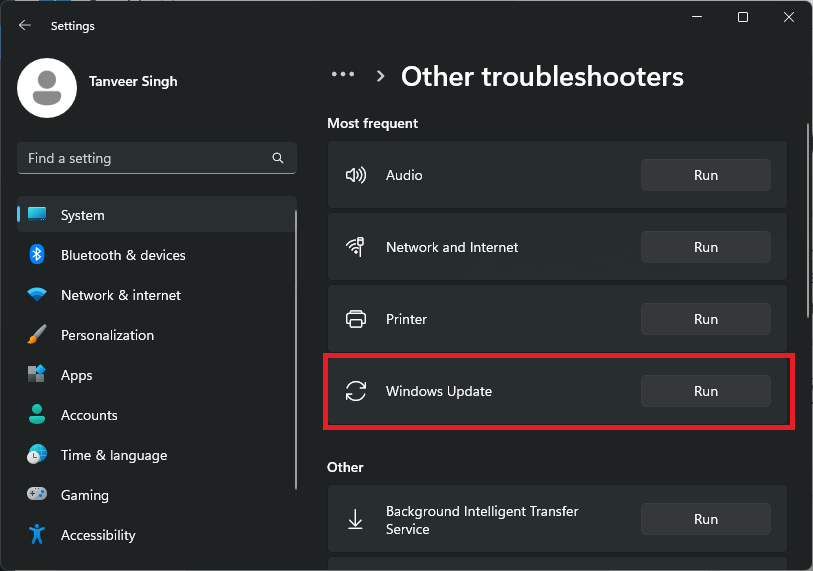Click the Wi-Fi icon for Network & internet
The height and width of the screenshot is (571, 813).
pyautogui.click(x=37, y=294)
